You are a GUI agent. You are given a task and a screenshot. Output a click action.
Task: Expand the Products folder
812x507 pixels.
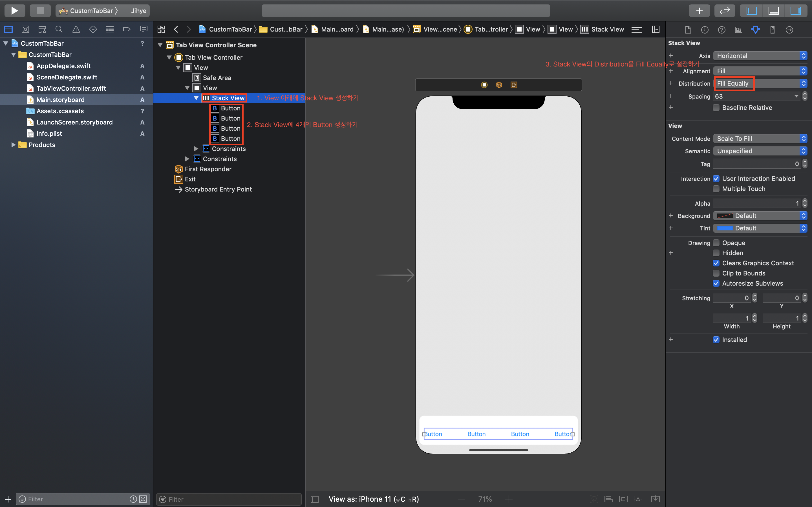pyautogui.click(x=14, y=145)
